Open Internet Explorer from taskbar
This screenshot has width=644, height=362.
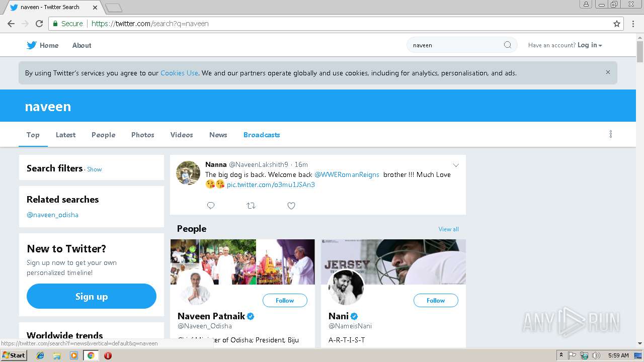tap(41, 355)
